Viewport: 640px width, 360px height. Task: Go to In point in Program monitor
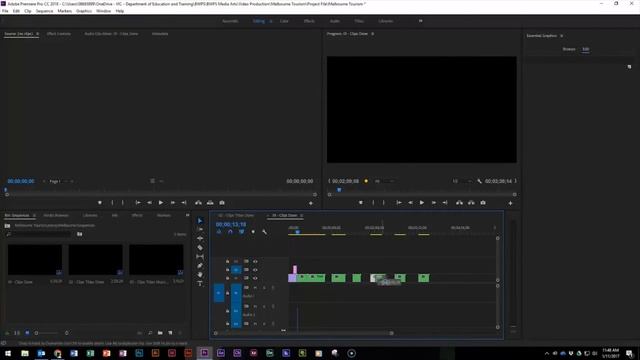click(x=399, y=202)
